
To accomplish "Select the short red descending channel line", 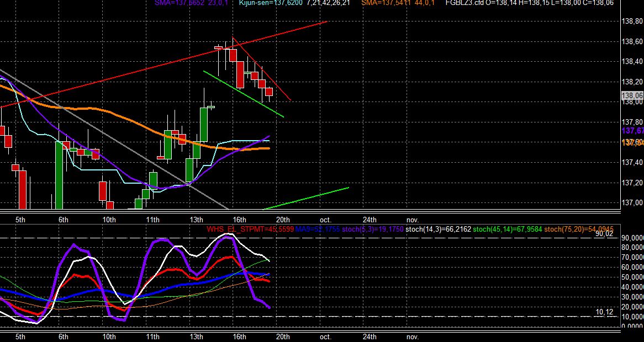I will click(262, 69).
